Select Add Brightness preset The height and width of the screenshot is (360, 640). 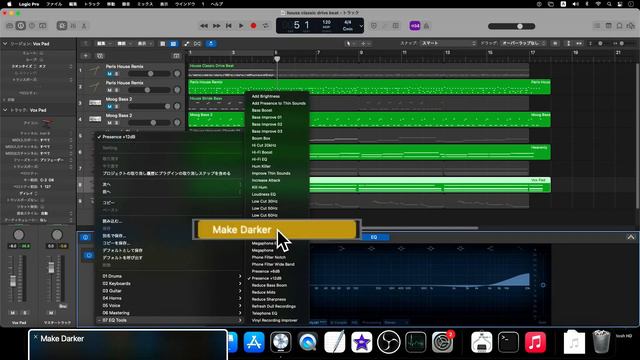click(x=266, y=96)
